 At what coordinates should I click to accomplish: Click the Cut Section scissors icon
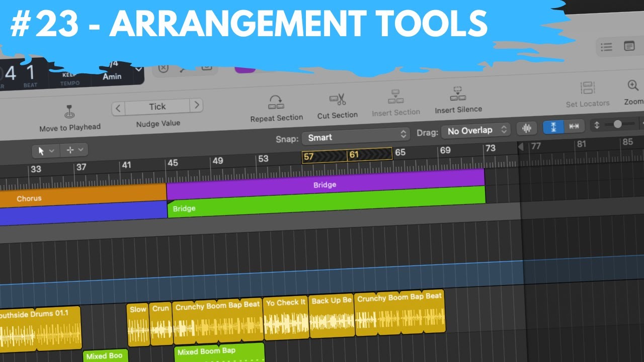337,100
